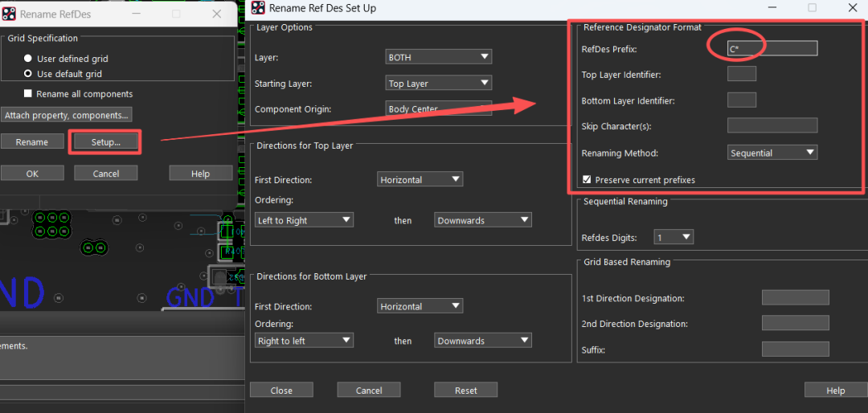Screen dimensions: 868x413
Task: Click the RefDes Prefix input field
Action: (x=772, y=48)
